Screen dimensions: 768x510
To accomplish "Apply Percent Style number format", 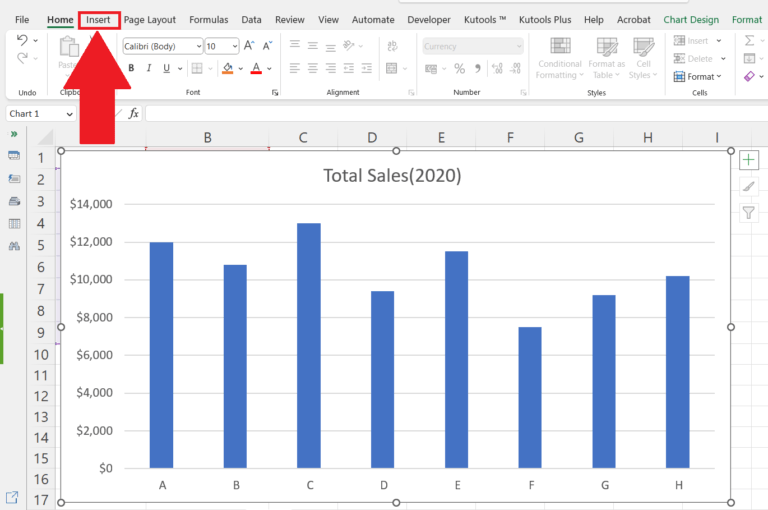I will pyautogui.click(x=459, y=69).
